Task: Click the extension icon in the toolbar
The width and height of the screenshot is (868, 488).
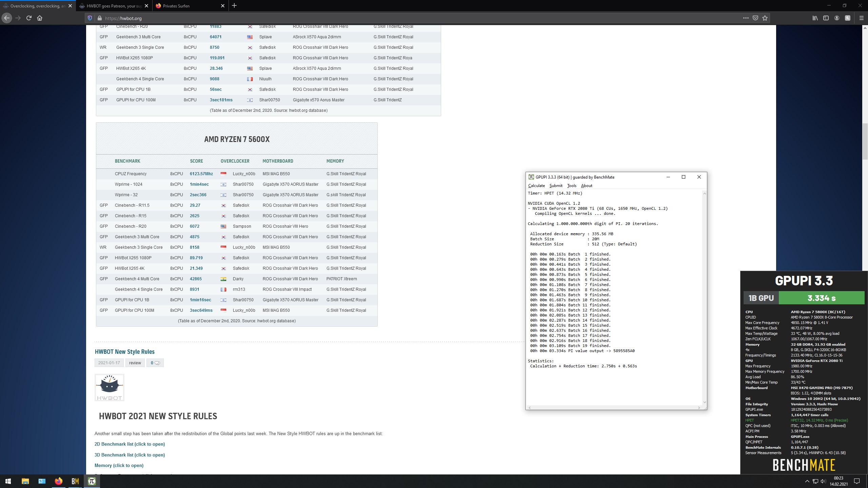Action: click(848, 18)
